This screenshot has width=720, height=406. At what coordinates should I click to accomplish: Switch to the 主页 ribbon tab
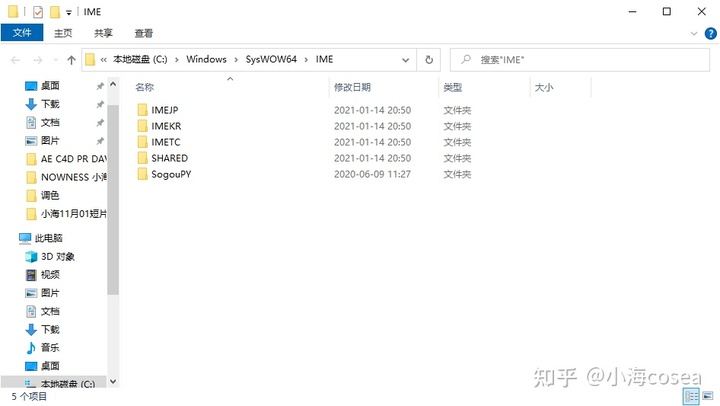[63, 33]
